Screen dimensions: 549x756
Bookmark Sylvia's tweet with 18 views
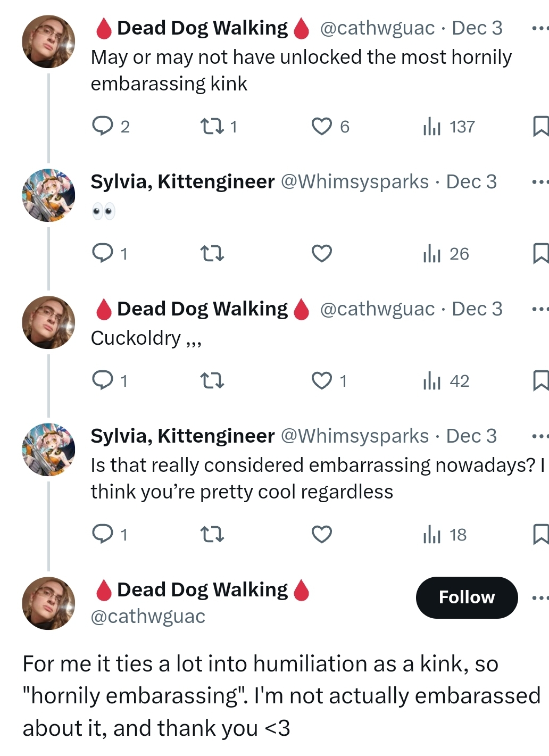540,534
